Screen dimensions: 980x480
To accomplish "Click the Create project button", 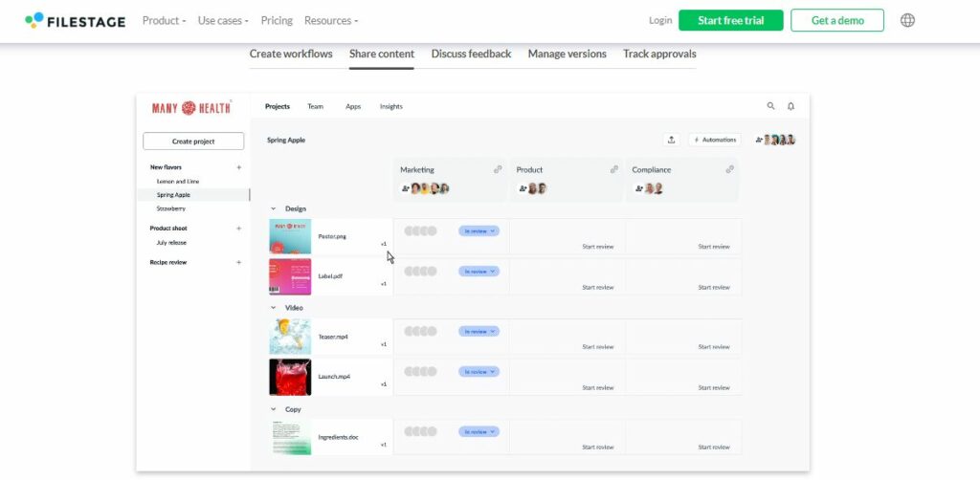I will click(x=193, y=142).
